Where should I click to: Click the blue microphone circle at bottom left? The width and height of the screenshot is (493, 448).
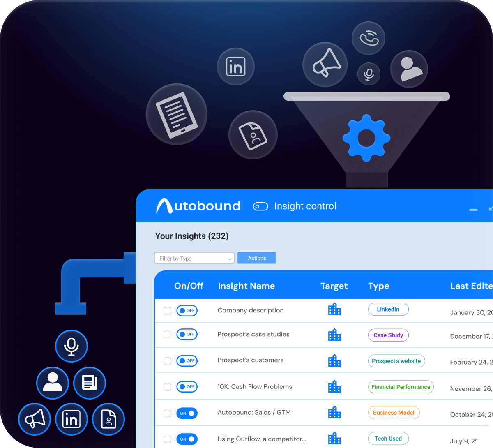coord(71,346)
